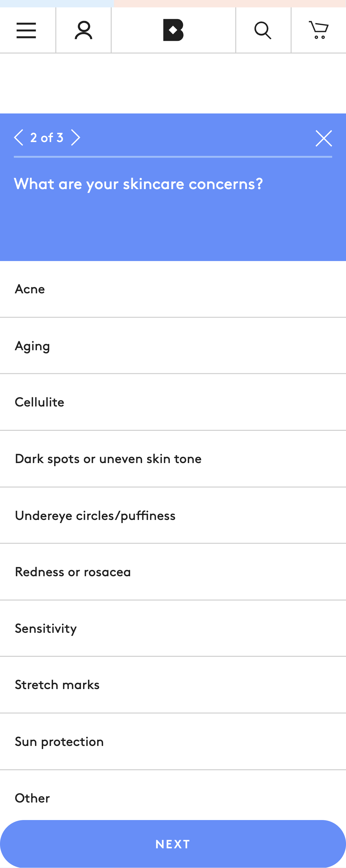Screen dimensions: 346x868
Task: Go back using the left chevron
Action: [x=19, y=137]
